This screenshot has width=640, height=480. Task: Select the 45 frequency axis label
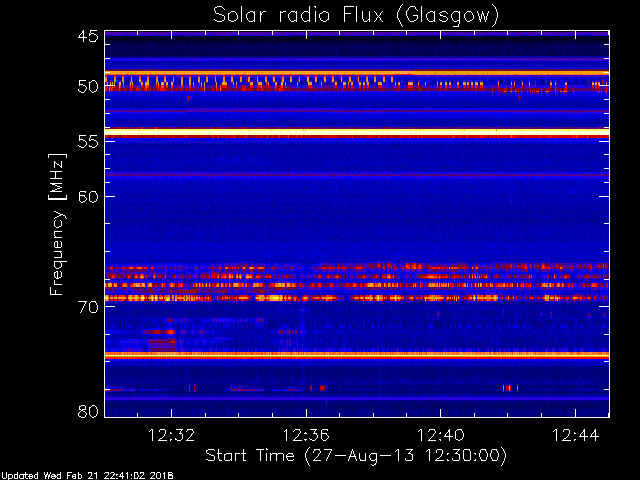pos(88,36)
